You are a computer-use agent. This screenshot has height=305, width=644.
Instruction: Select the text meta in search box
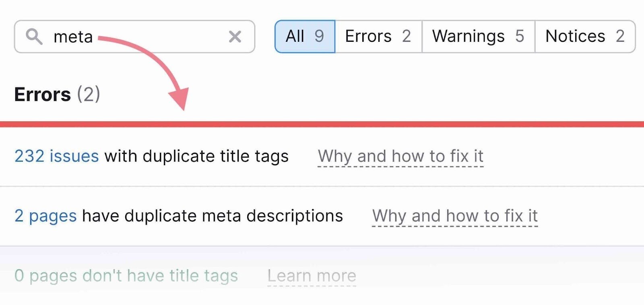pyautogui.click(x=74, y=37)
